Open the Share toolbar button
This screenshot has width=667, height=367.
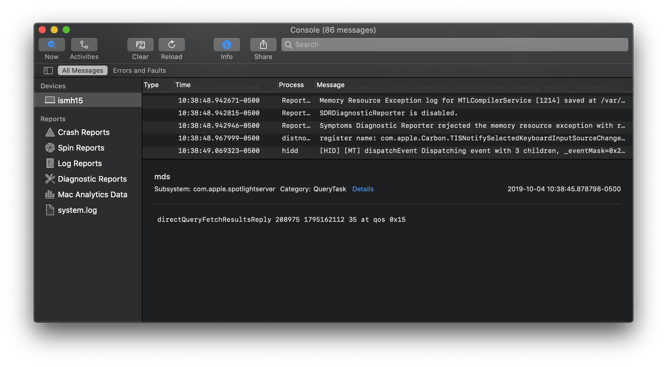[x=263, y=45]
